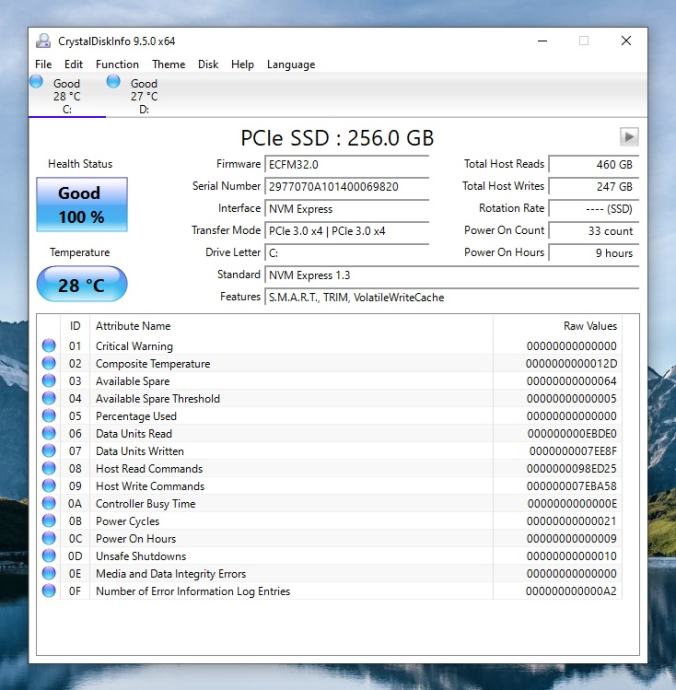
Task: Click the next disk arrow button
Action: 629,138
